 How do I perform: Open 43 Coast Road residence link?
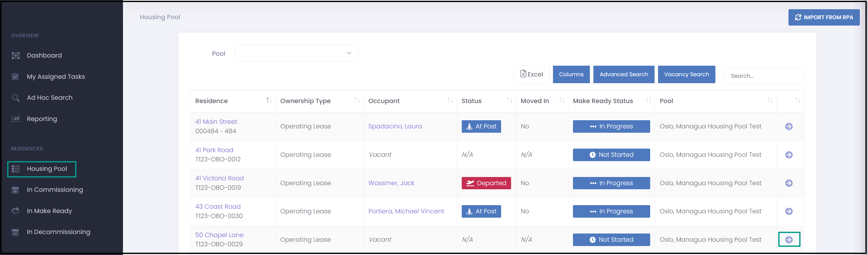(x=218, y=206)
